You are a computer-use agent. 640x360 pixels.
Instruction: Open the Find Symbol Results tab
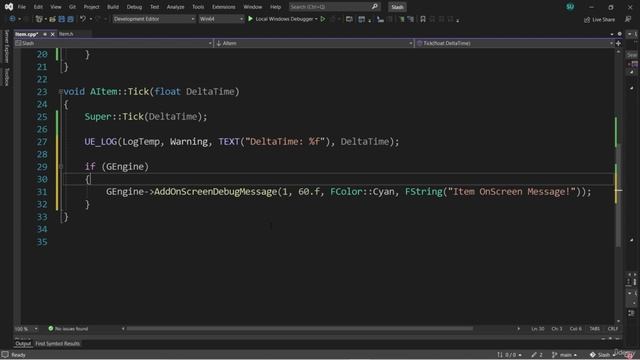[58, 344]
